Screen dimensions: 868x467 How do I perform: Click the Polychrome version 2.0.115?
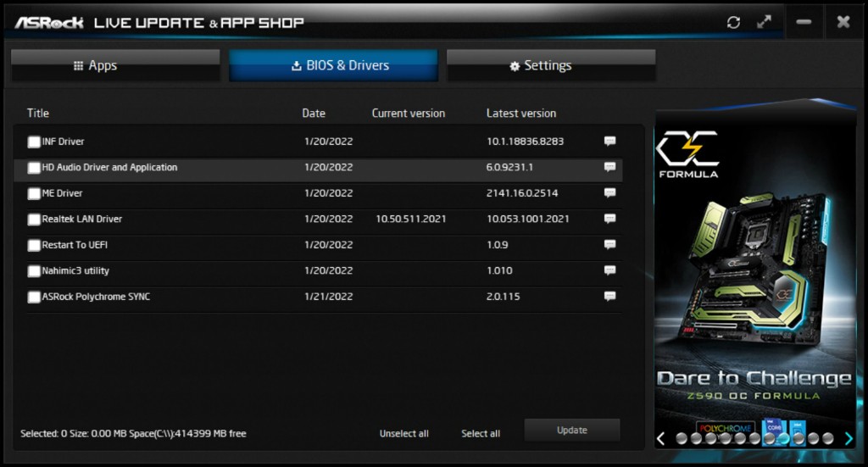click(504, 297)
